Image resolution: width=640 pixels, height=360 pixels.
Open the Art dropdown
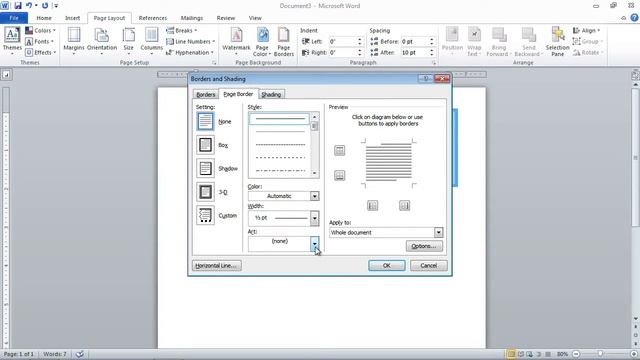(x=314, y=244)
